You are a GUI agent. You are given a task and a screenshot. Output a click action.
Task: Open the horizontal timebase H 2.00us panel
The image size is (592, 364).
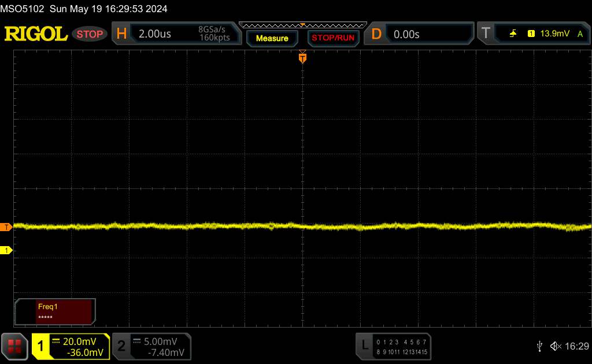pos(176,34)
